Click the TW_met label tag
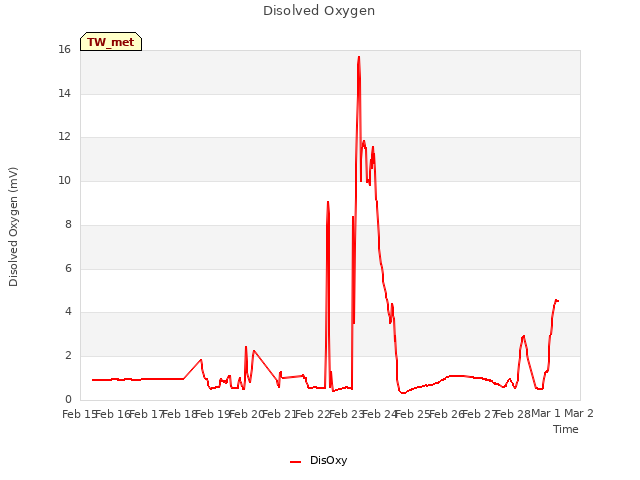640x480 pixels. pos(111,42)
